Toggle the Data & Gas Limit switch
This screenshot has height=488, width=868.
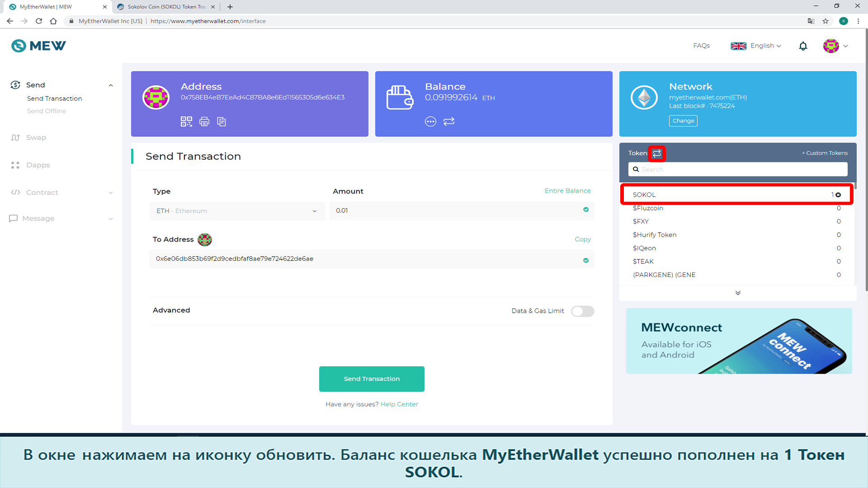click(582, 311)
